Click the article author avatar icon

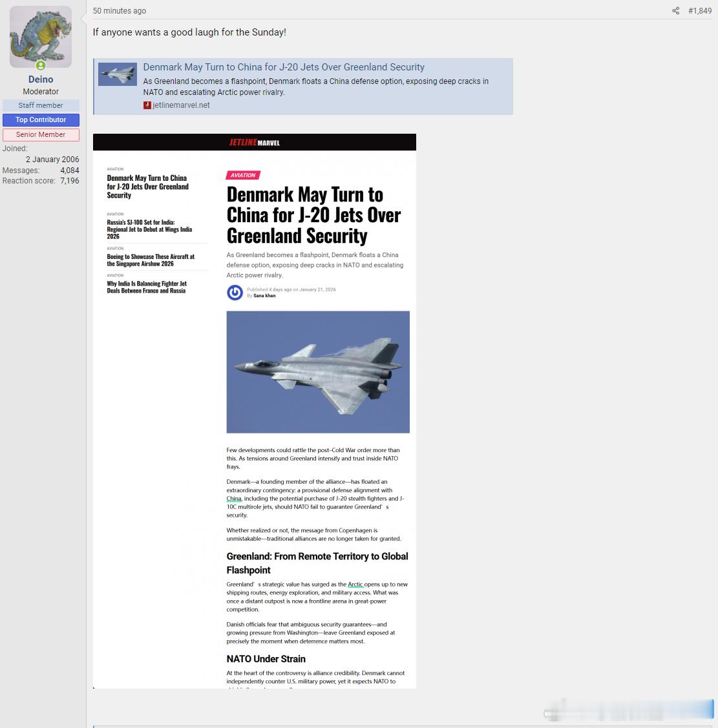(x=235, y=293)
